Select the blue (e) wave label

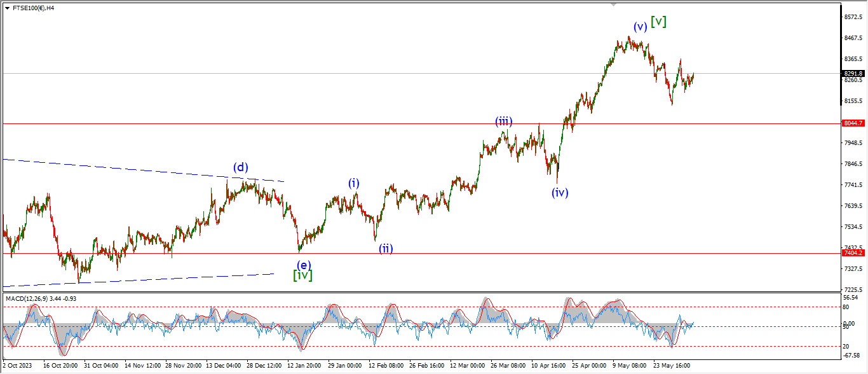point(304,264)
